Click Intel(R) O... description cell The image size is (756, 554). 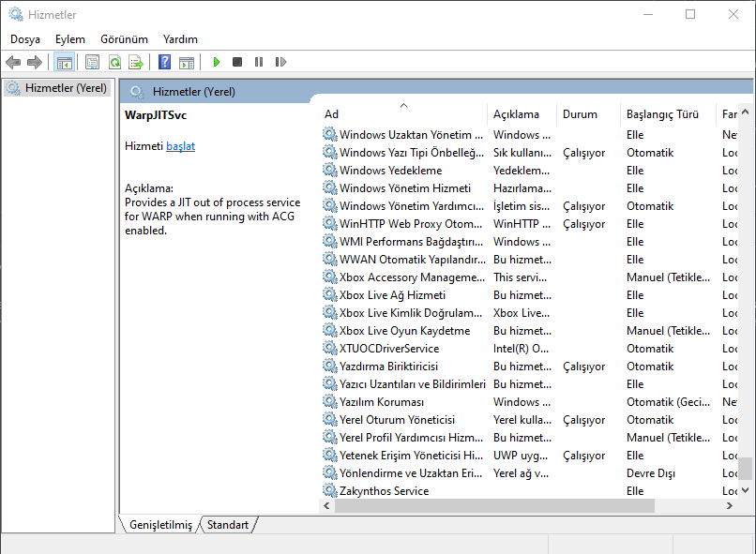(x=521, y=349)
